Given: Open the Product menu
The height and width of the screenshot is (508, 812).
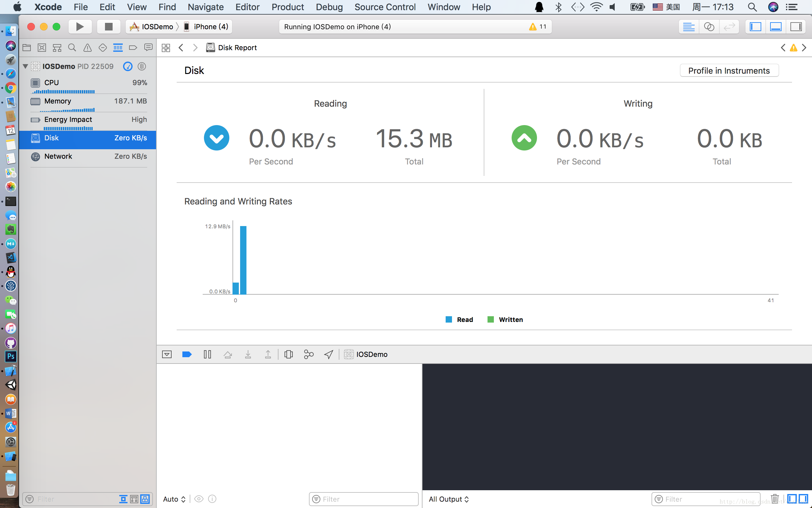Looking at the screenshot, I should pyautogui.click(x=288, y=7).
